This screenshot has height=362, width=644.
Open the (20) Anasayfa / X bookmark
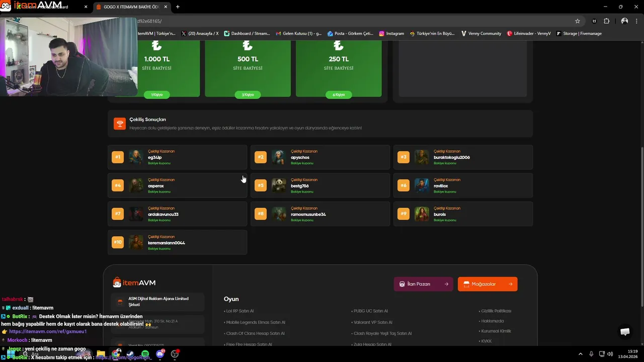tap(200, 34)
